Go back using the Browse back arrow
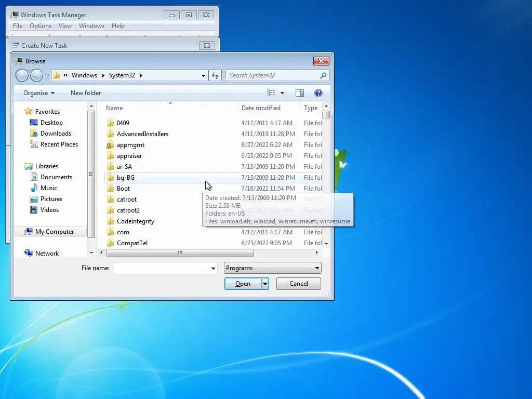Image resolution: width=532 pixels, height=399 pixels. coord(22,75)
